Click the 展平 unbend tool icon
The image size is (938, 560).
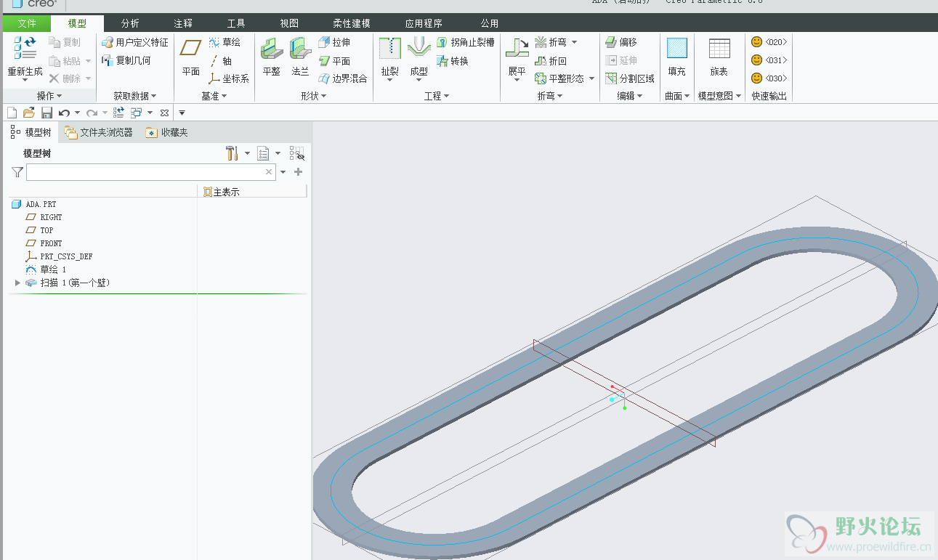tap(517, 49)
